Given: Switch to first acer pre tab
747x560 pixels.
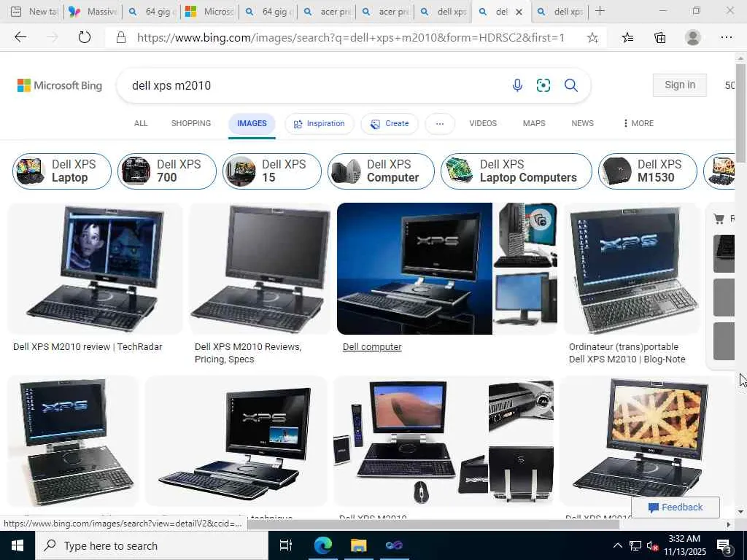Looking at the screenshot, I should pos(326,12).
